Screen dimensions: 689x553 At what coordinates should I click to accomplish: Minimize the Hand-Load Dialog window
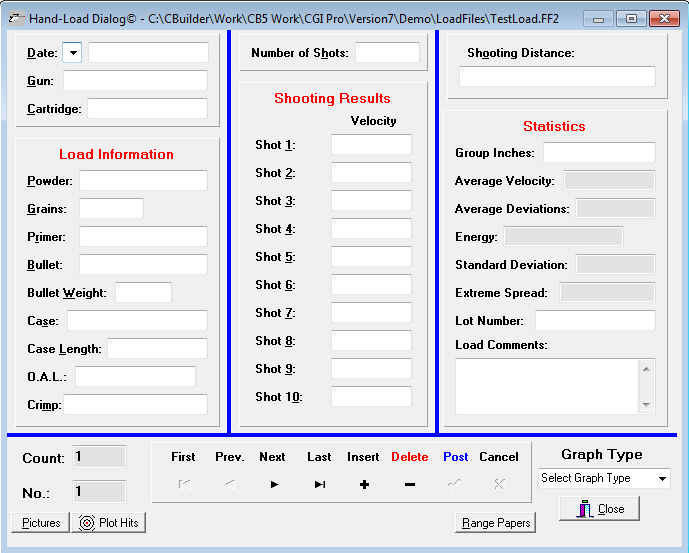(598, 19)
